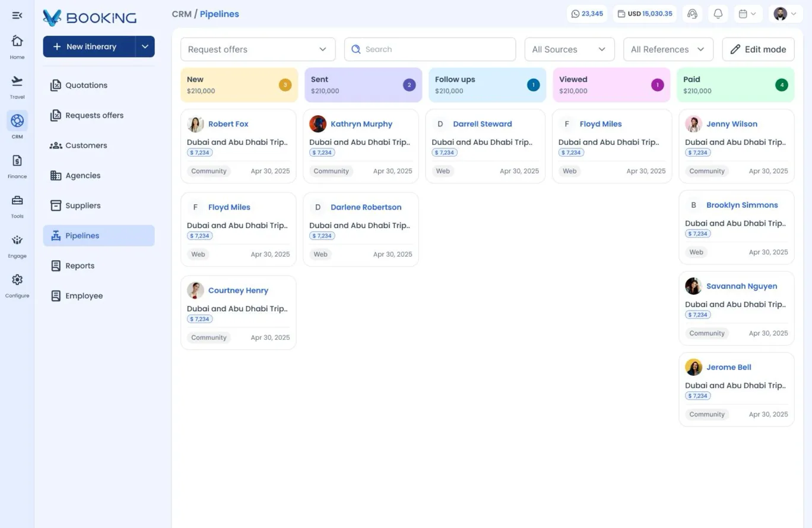Open Kathryn Murphy card name
The height and width of the screenshot is (528, 812).
coord(361,124)
